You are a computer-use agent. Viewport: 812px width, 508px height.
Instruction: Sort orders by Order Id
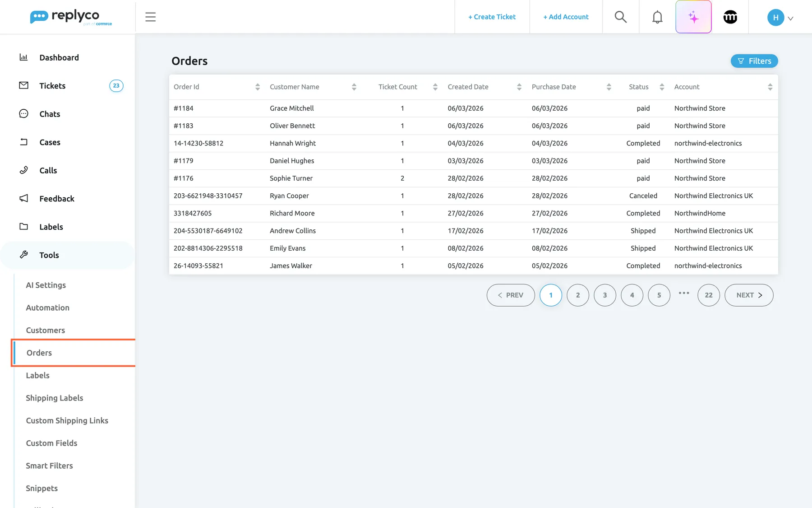(217, 87)
